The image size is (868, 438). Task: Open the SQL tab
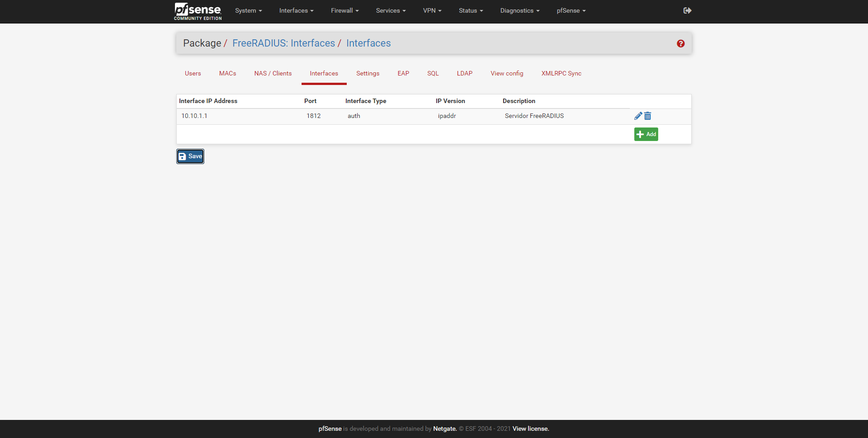pos(433,73)
